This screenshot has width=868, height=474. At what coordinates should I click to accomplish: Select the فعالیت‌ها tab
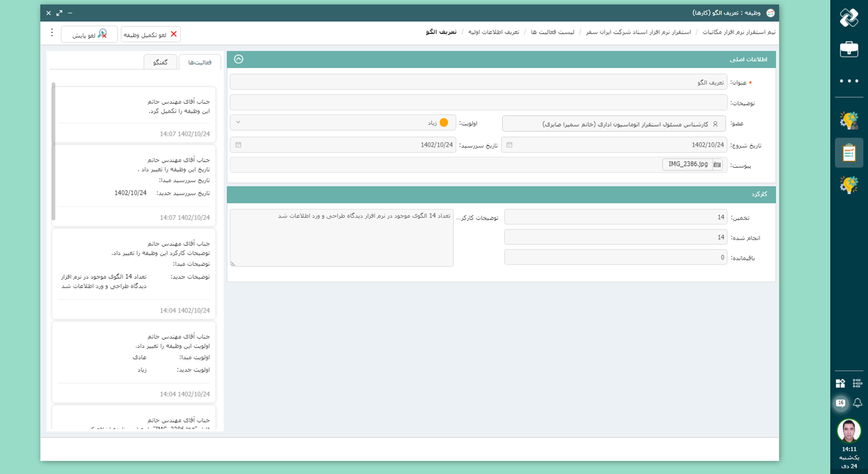199,62
